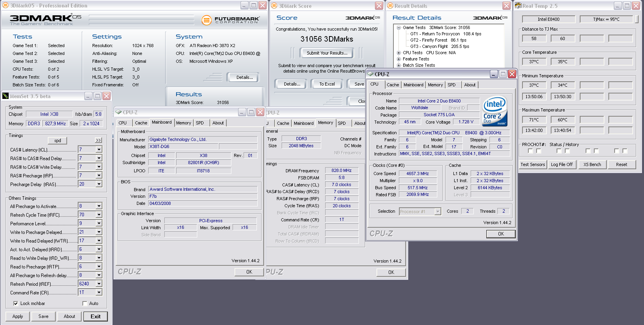Open the Performance Level dropdown
Screen dimensions: 644x325
99,223
